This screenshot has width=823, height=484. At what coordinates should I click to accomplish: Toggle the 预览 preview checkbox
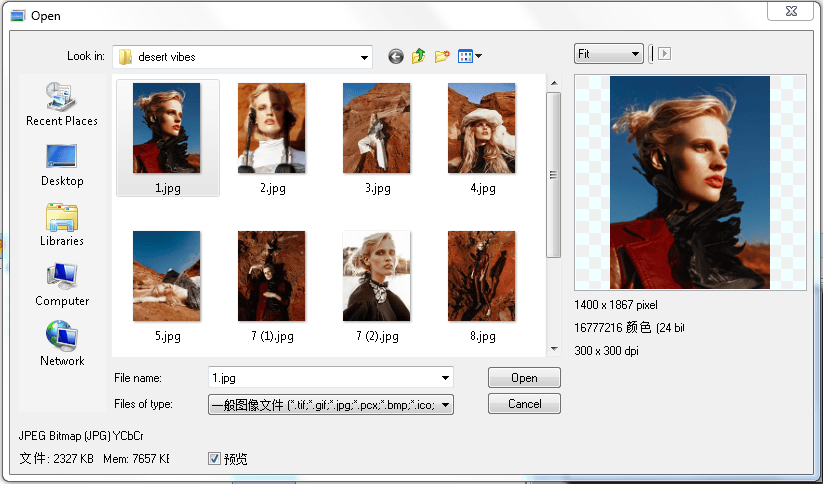pyautogui.click(x=214, y=459)
